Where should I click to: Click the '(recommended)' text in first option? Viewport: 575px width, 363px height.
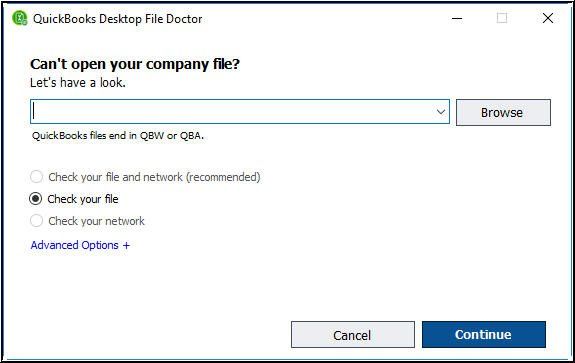(x=223, y=177)
